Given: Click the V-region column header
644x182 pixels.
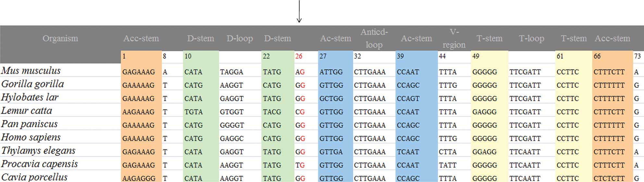Looking at the screenshot, I should 454,38.
